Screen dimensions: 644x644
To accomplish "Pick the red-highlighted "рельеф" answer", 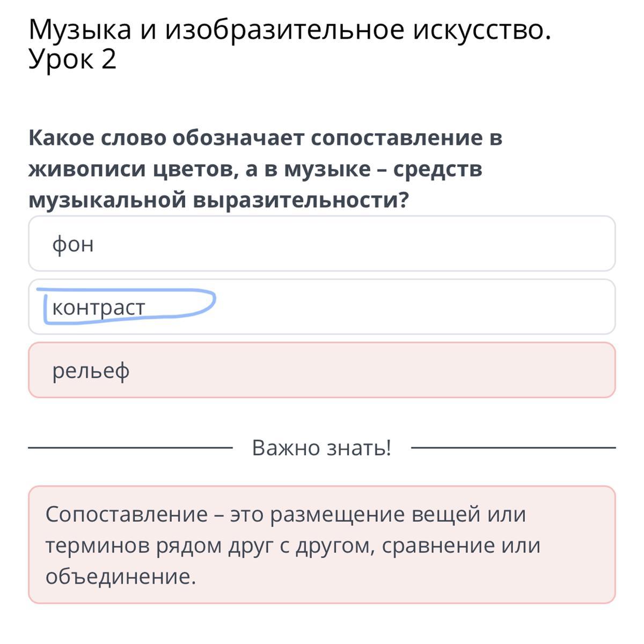I will click(x=322, y=370).
